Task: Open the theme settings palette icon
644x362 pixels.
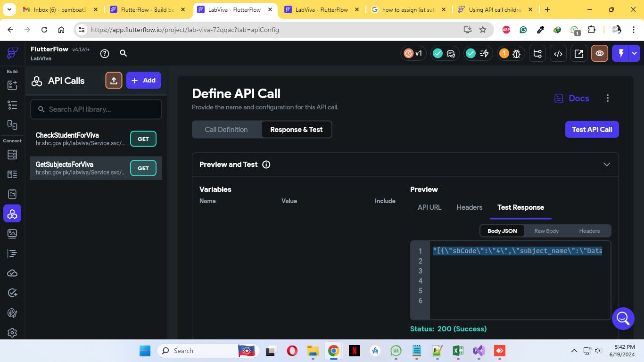Action: point(12,313)
